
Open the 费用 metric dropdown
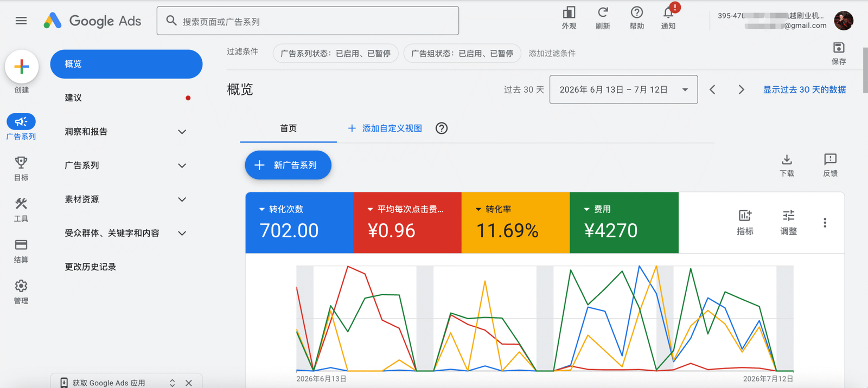[x=597, y=209]
